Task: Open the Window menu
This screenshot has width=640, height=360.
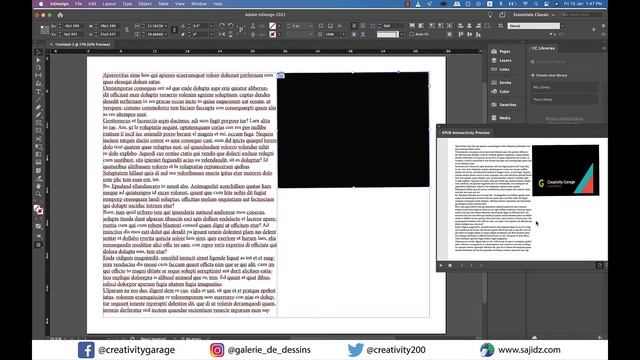Action: click(199, 4)
